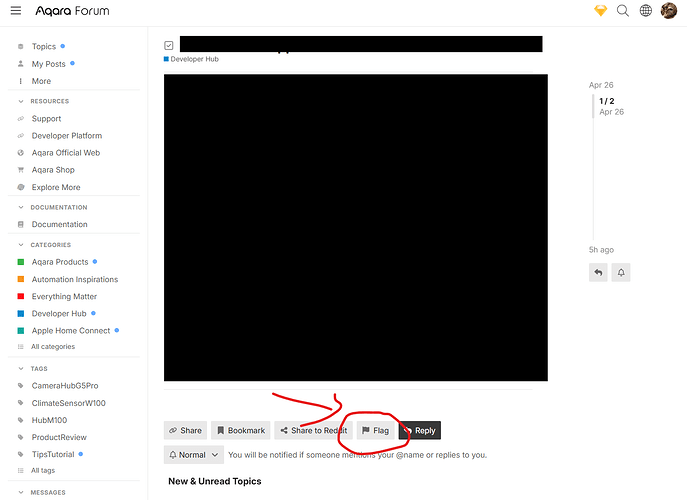Image resolution: width=687 pixels, height=500 pixels.
Task: Collapse the Documentation section header
Action: coord(59,207)
